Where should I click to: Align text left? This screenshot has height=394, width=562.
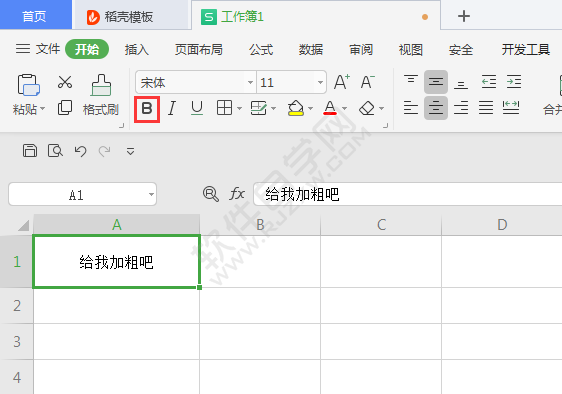[x=411, y=108]
